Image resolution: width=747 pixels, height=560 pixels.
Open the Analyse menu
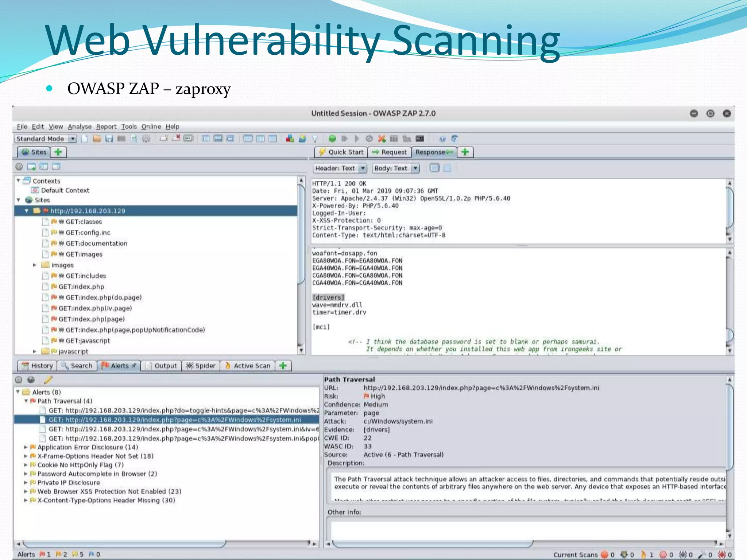[x=80, y=127]
